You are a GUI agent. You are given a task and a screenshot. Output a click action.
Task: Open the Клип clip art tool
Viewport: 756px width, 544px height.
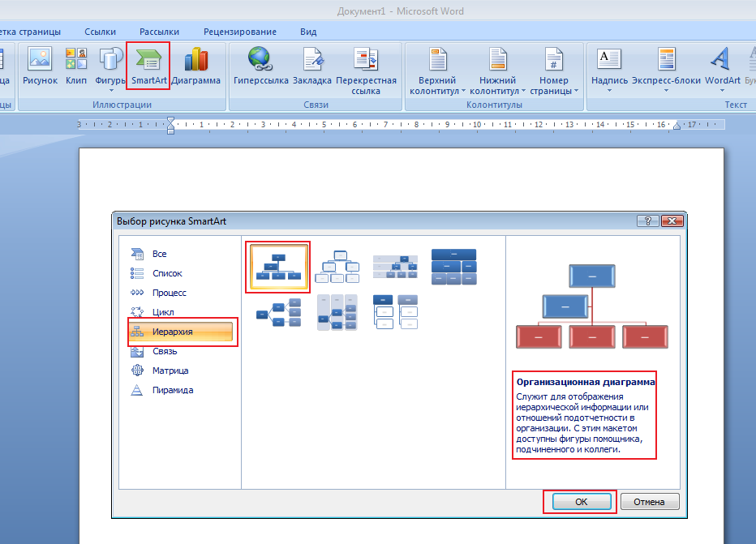click(x=76, y=66)
